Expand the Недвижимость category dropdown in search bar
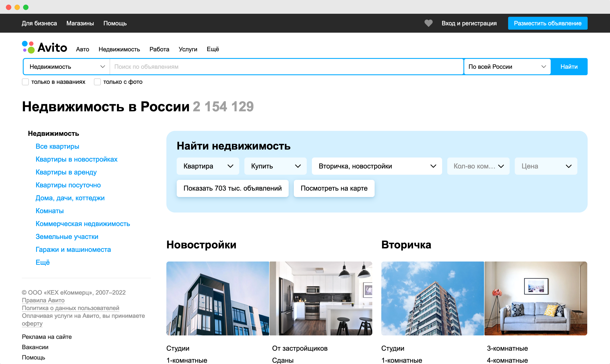The image size is (610, 364). pyautogui.click(x=66, y=67)
